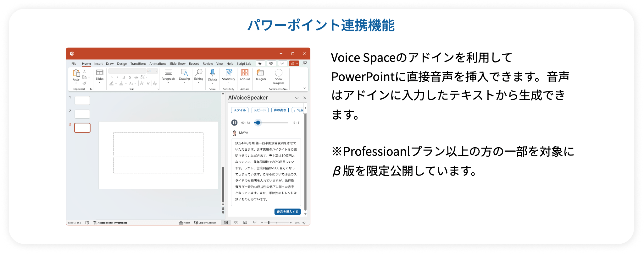This screenshot has width=644, height=254.
Task: Click the zoom in plus button
Action: (291, 223)
